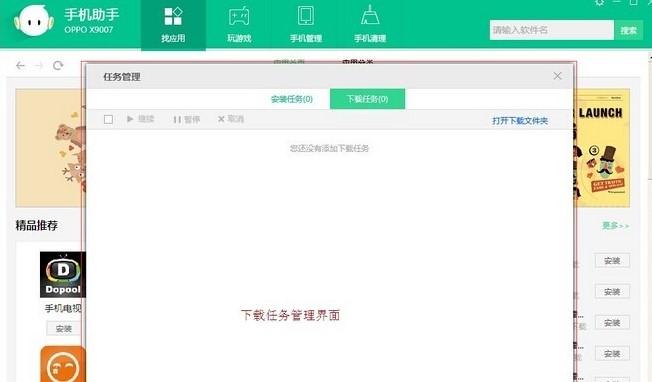Open the 玩游戏 games section
Screen dimensions: 652x382
point(239,25)
